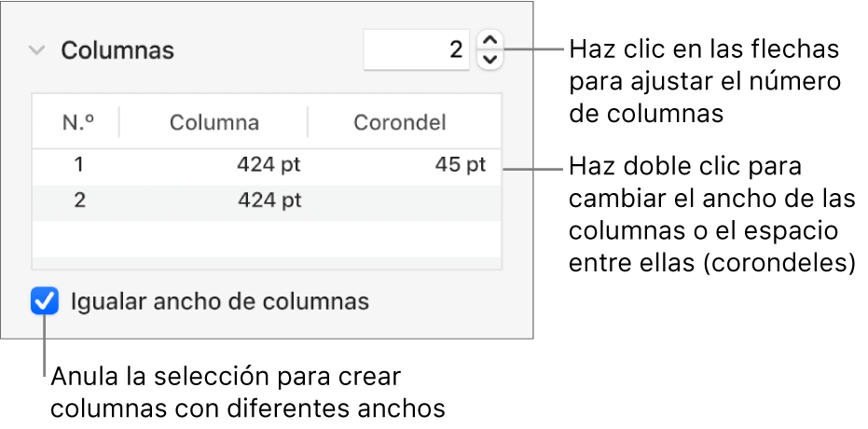The width and height of the screenshot is (868, 429).
Task: Decrease column count with the down arrow
Action: pyautogui.click(x=489, y=60)
